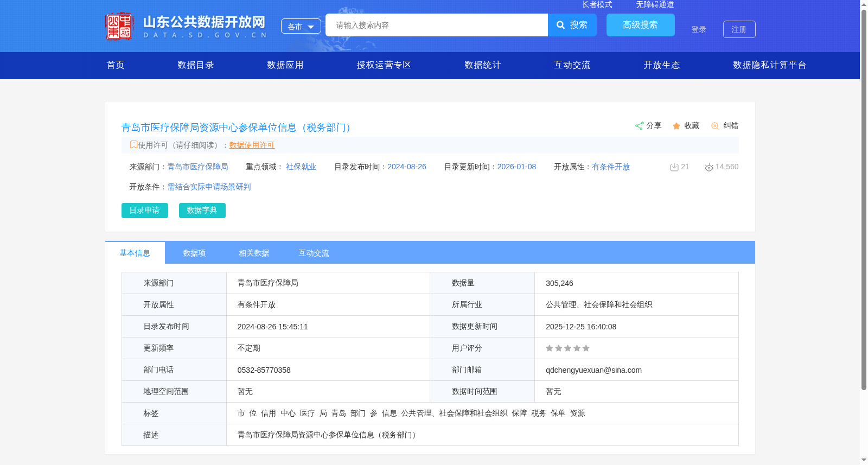
Task: Click the 数据字典 button
Action: click(202, 211)
